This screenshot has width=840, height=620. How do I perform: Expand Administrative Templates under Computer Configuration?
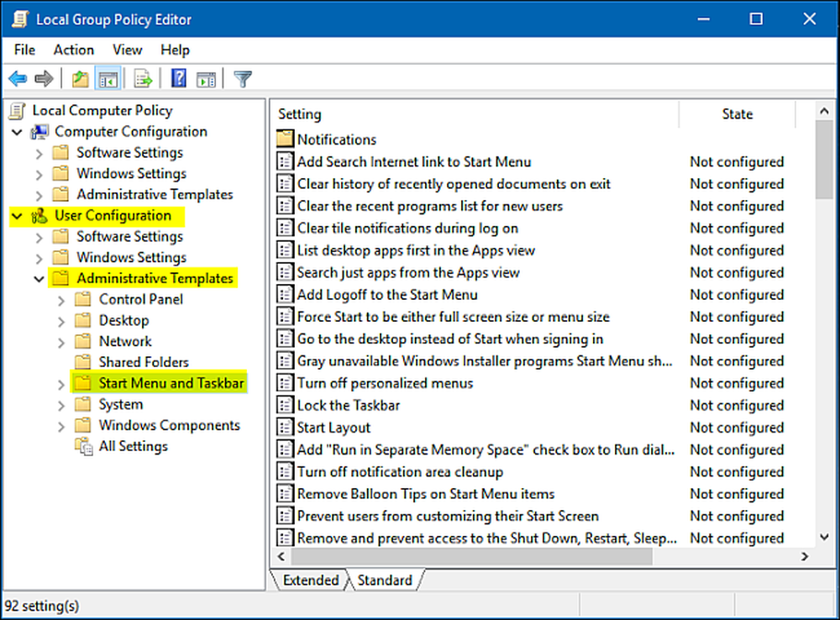(x=39, y=196)
